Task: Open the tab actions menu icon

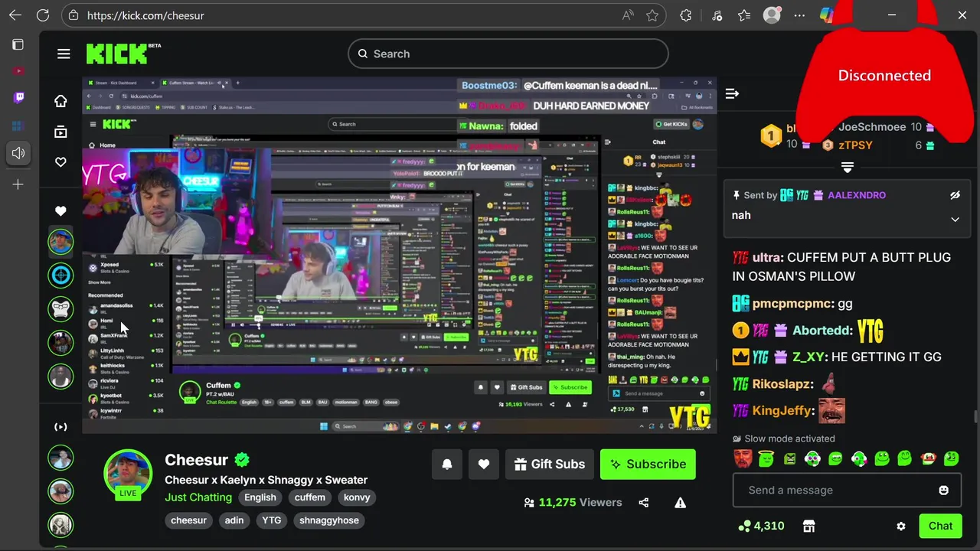Action: [18, 44]
